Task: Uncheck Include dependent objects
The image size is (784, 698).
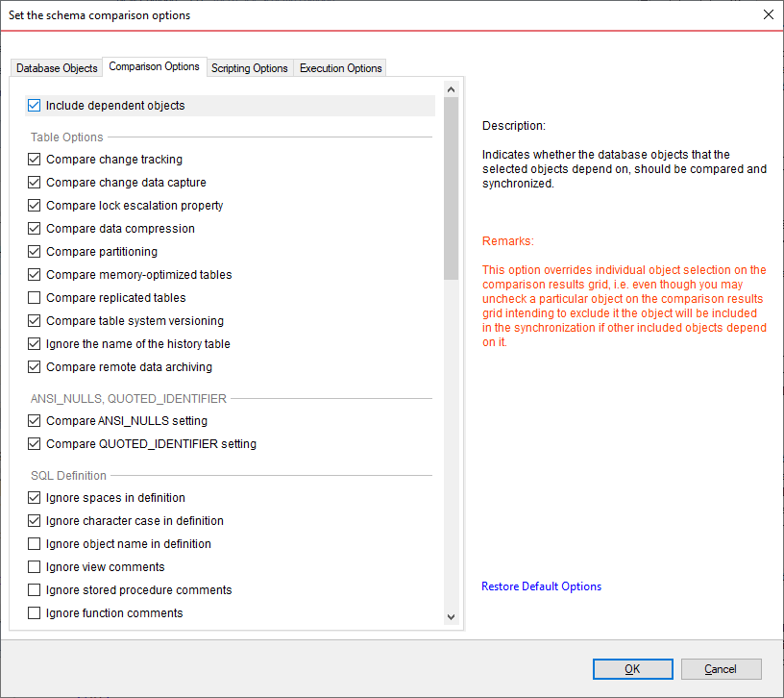Action: pos(35,106)
